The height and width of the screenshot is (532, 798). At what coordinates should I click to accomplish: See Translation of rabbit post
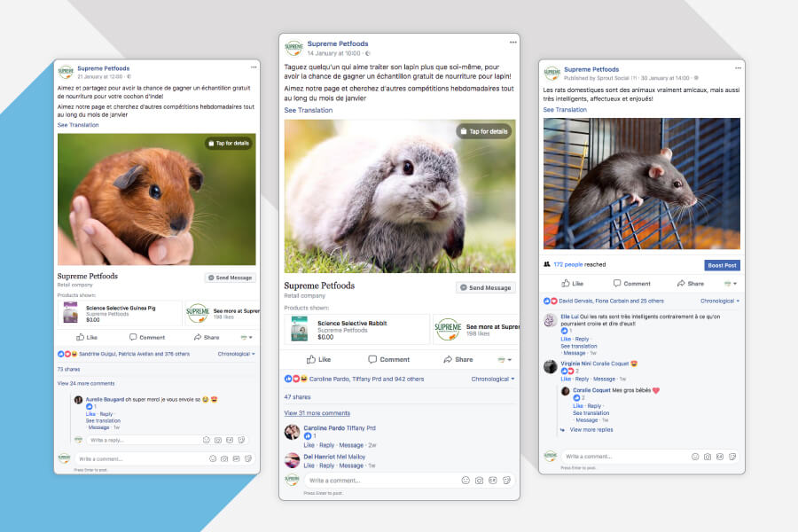click(x=308, y=110)
